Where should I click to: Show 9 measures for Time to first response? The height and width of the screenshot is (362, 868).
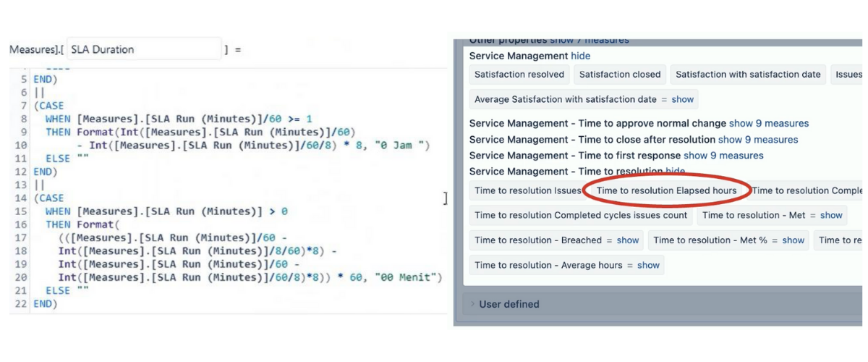click(723, 155)
